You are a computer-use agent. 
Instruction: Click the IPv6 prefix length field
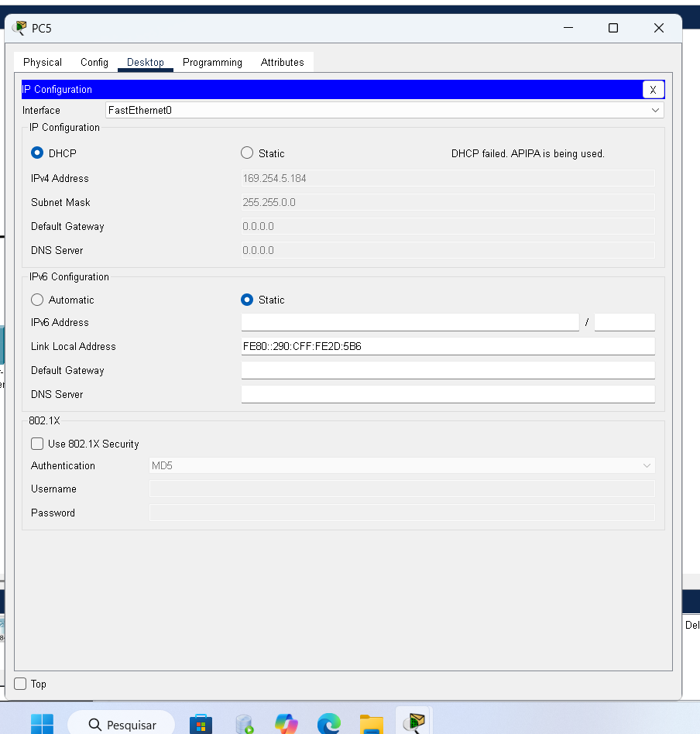[625, 322]
